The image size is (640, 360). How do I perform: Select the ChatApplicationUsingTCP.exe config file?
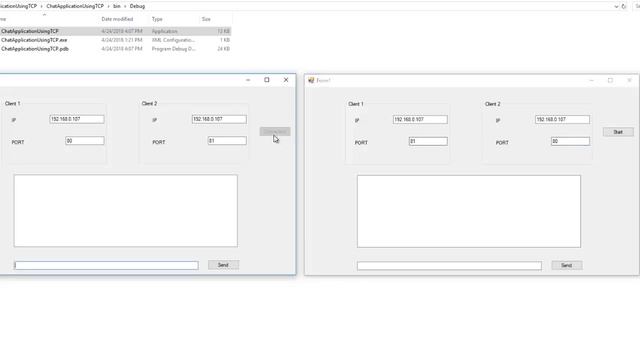click(34, 40)
